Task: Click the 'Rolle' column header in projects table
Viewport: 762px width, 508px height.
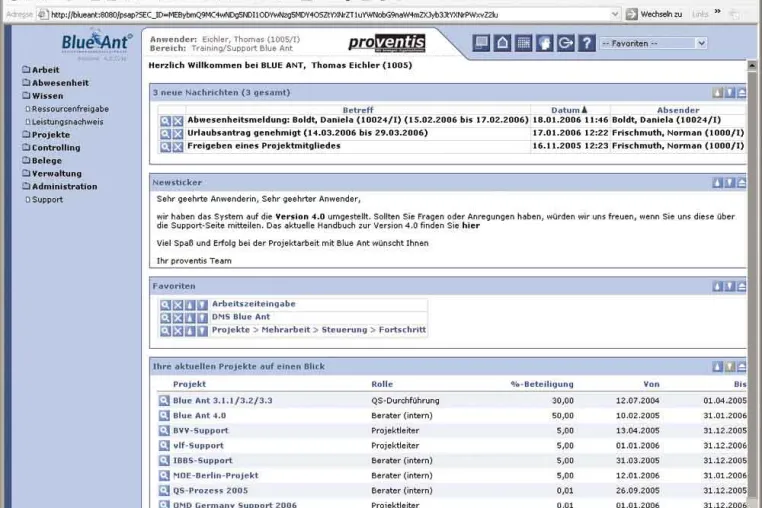Action: (x=382, y=384)
